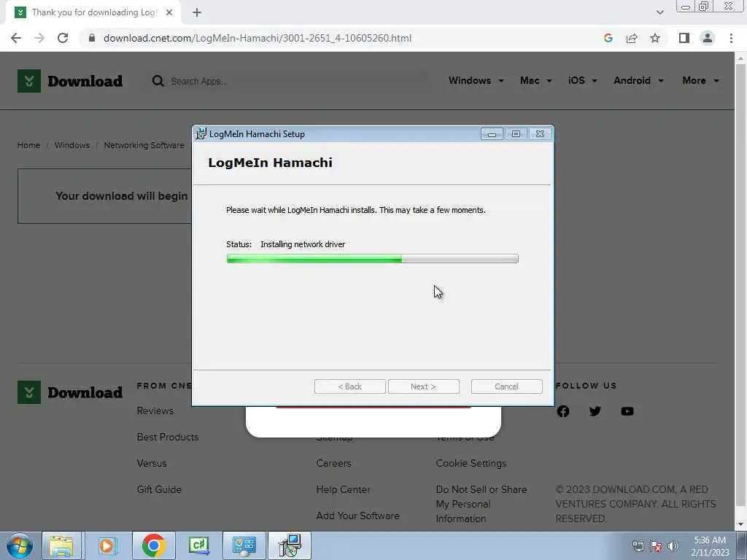Expand the Mac dropdown menu
Viewport: 747px width, 560px height.
pos(536,80)
